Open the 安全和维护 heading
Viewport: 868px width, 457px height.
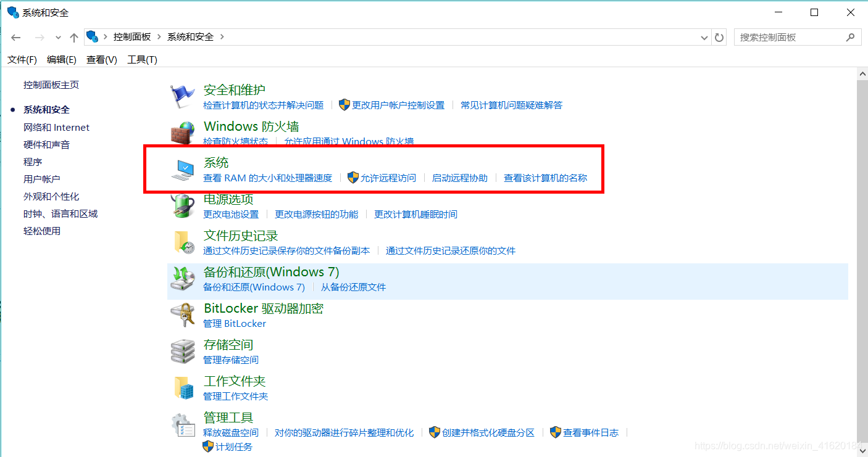(235, 90)
